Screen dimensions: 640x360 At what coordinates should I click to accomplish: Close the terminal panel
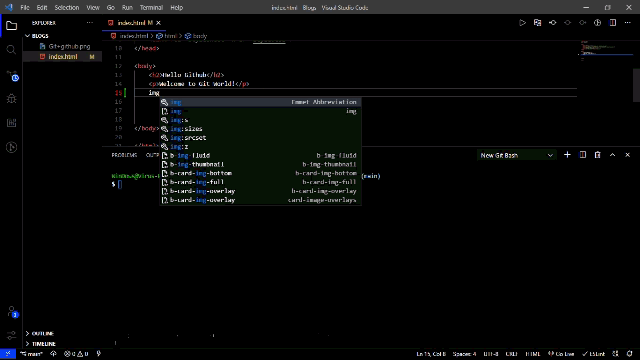627,155
